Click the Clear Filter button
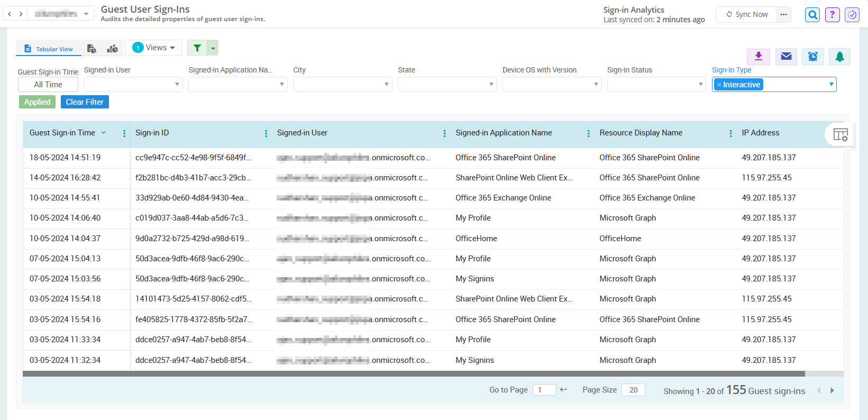Screen dimensions: 868x420 coord(85,102)
